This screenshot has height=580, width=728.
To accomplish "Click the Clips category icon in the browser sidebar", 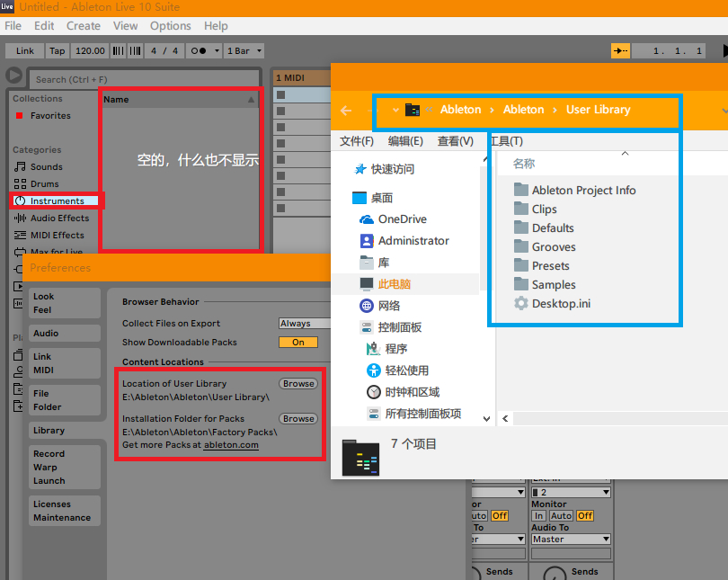I will tap(19, 286).
